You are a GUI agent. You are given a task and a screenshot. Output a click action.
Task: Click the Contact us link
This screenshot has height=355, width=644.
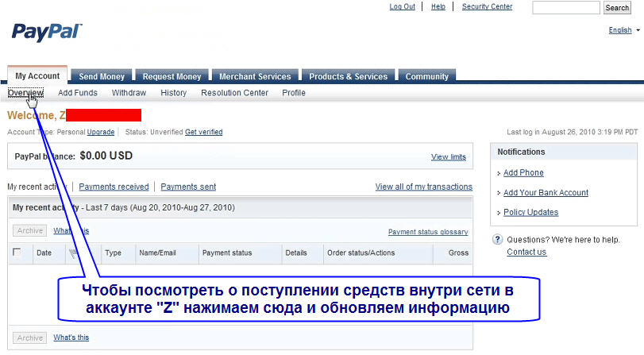click(x=526, y=252)
